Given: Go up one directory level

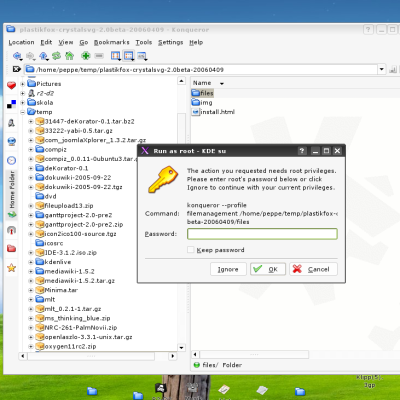Looking at the screenshot, I should (43, 56).
